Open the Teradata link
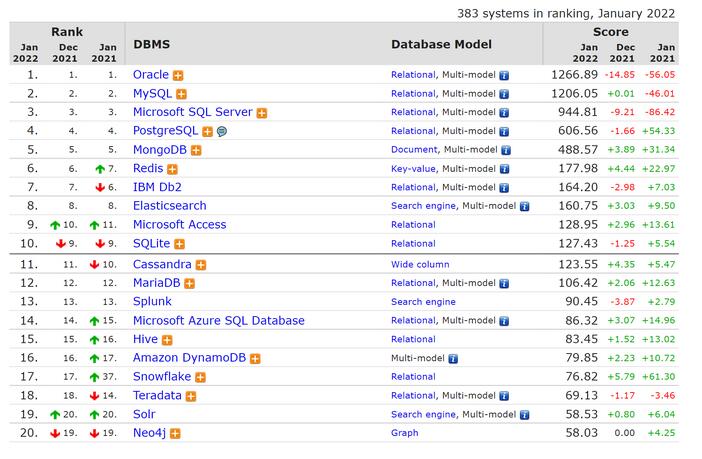The height and width of the screenshot is (459, 702). [157, 395]
